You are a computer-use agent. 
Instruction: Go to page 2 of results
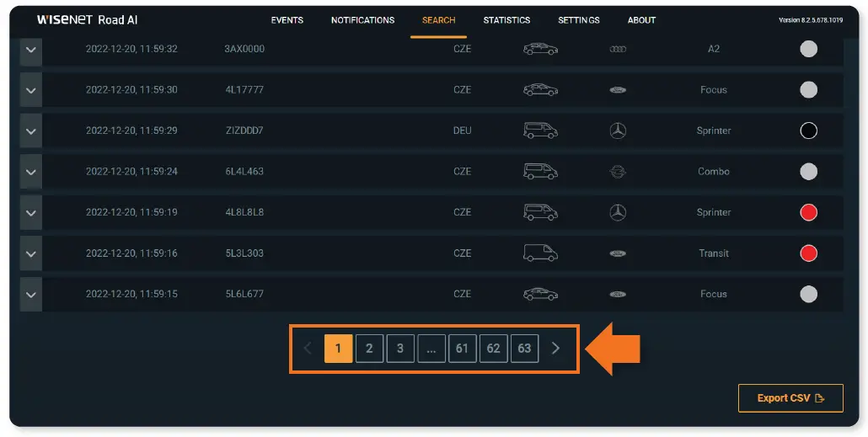(369, 349)
